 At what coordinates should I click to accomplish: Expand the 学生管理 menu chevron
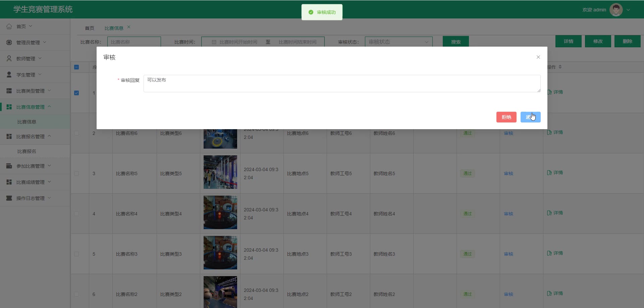point(40,74)
